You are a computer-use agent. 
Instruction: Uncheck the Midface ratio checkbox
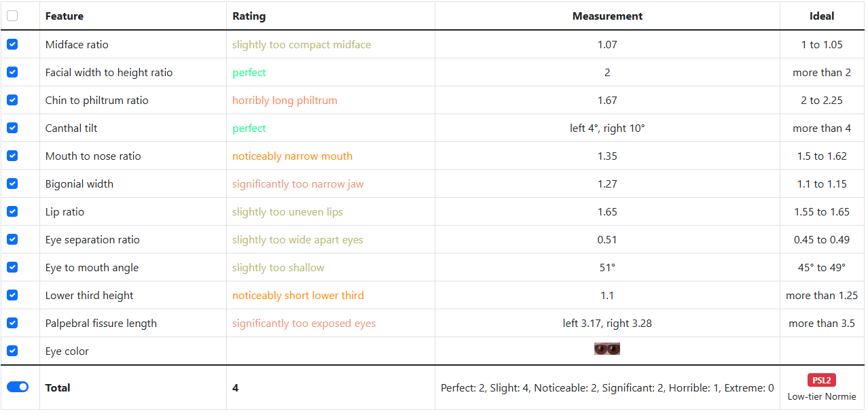pyautogui.click(x=12, y=44)
